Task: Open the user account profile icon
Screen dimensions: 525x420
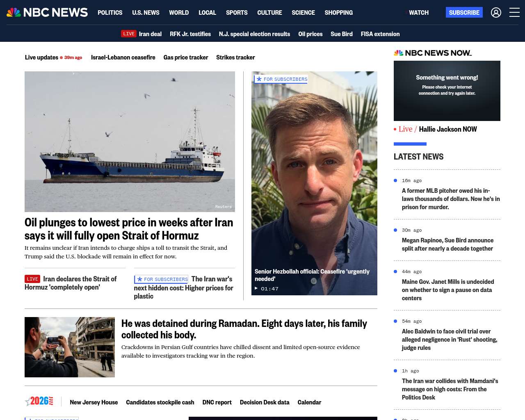Action: click(496, 13)
